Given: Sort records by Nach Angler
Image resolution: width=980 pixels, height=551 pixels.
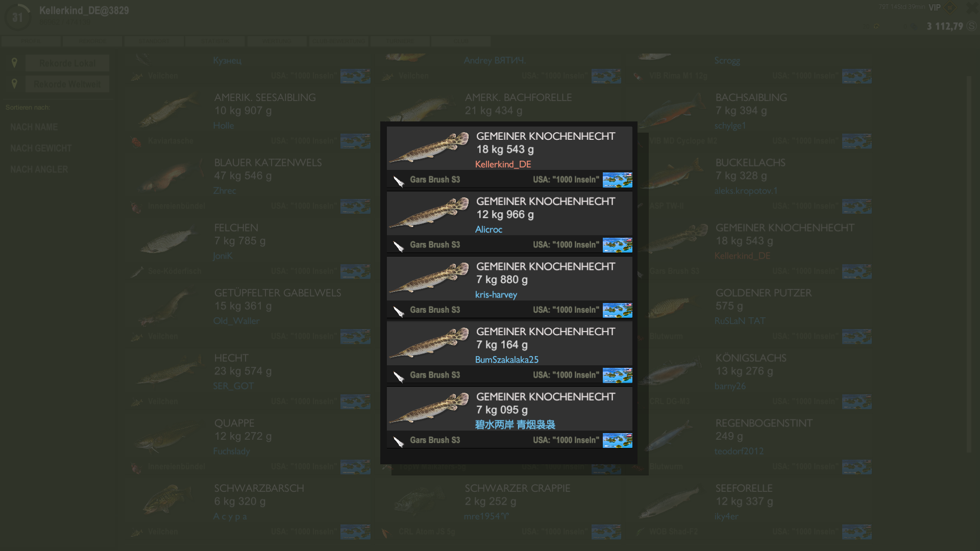Looking at the screenshot, I should 39,169.
